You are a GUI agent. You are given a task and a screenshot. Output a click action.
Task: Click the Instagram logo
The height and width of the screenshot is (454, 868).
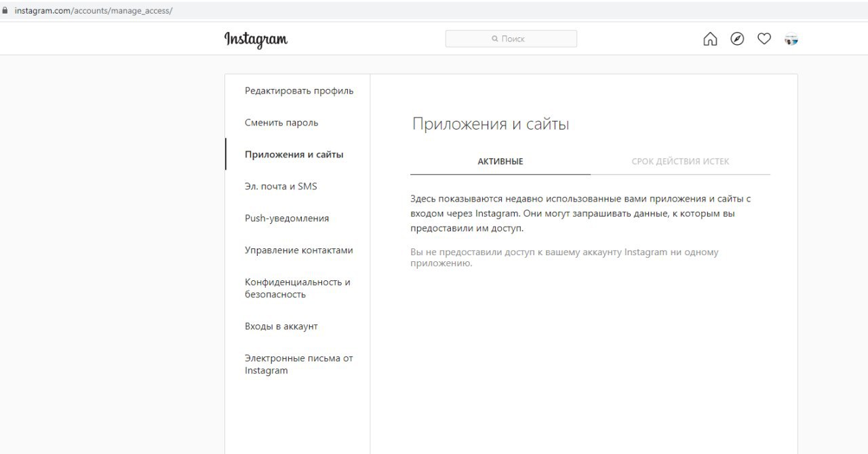[x=256, y=39]
